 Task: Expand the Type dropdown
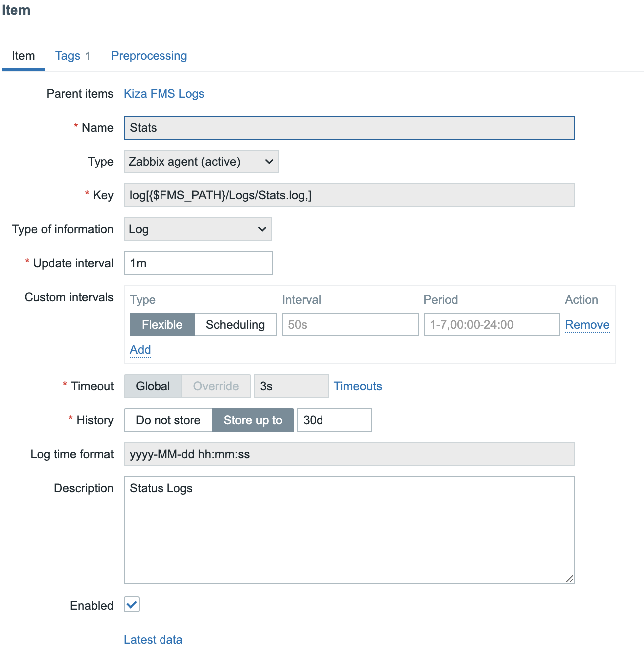pos(201,162)
